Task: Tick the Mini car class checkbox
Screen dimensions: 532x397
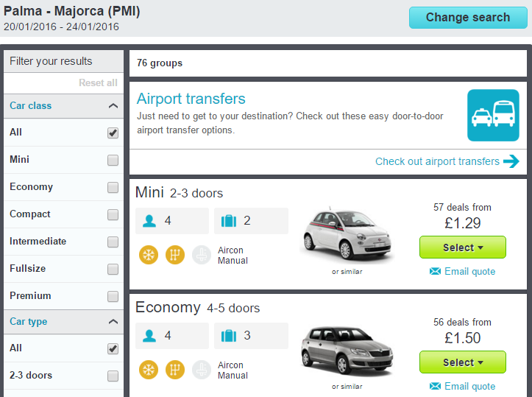Action: (113, 160)
